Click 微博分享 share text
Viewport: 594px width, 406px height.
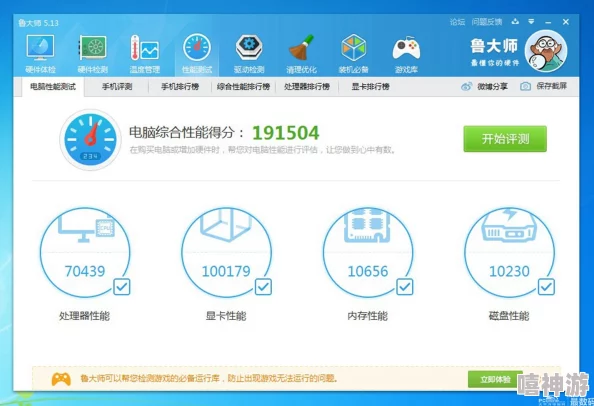point(492,86)
